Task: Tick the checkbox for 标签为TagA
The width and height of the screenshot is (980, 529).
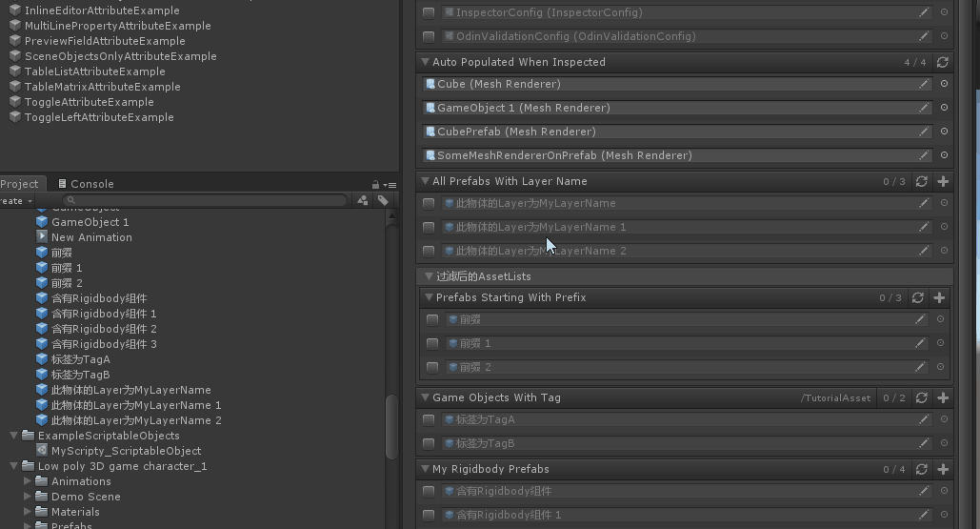Action: click(429, 419)
